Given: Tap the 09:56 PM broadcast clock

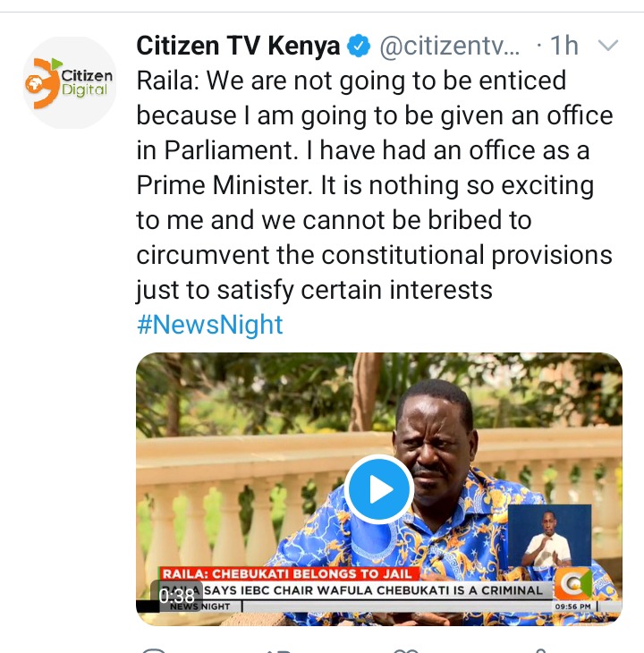Looking at the screenshot, I should tap(573, 606).
